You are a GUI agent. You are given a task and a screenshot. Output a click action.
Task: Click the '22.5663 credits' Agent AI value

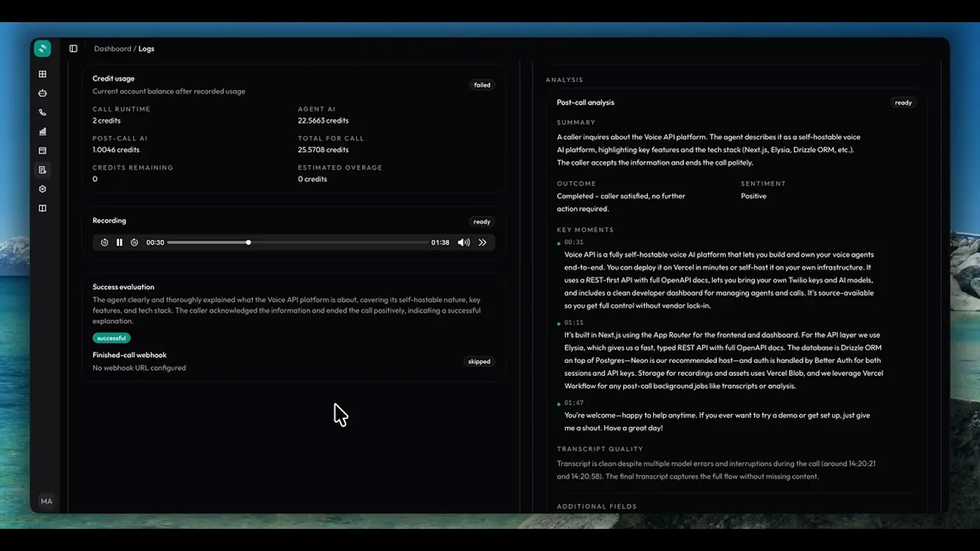pyautogui.click(x=323, y=121)
